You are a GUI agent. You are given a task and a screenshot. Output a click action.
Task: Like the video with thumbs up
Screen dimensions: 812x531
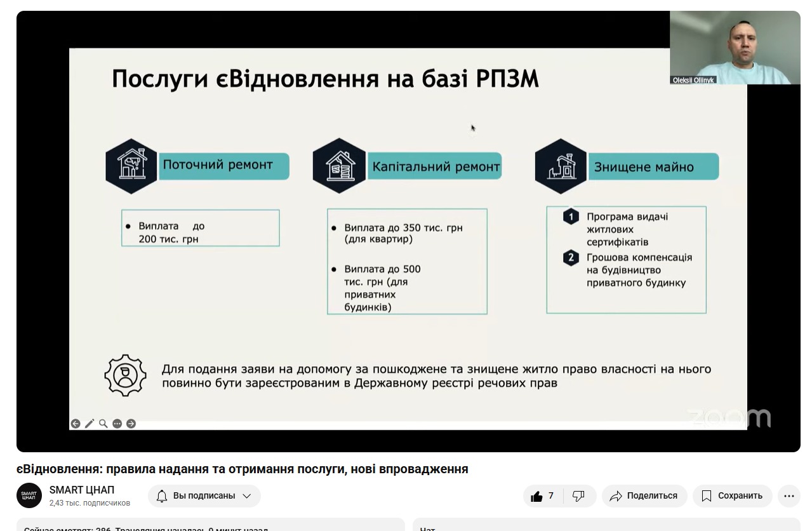(x=543, y=496)
